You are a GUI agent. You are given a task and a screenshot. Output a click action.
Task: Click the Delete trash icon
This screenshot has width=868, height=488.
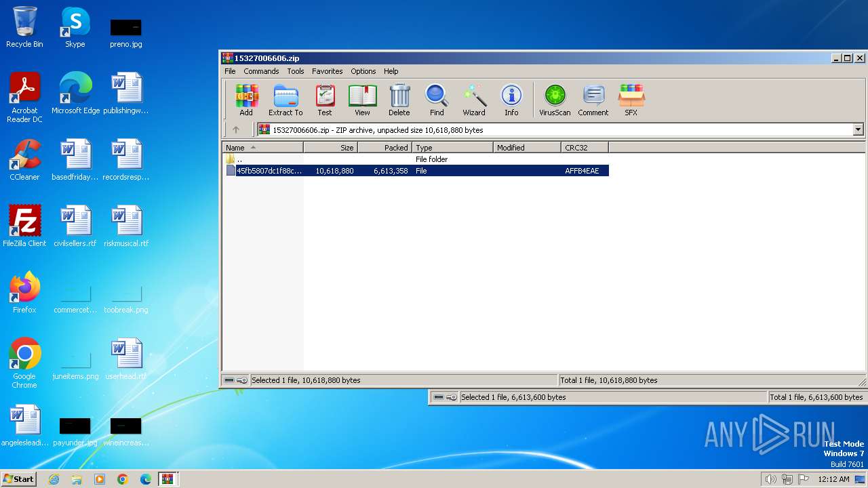coord(399,100)
